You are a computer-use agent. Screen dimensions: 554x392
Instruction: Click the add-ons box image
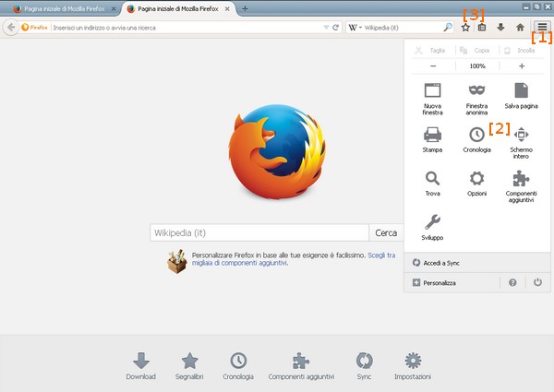pos(177,261)
